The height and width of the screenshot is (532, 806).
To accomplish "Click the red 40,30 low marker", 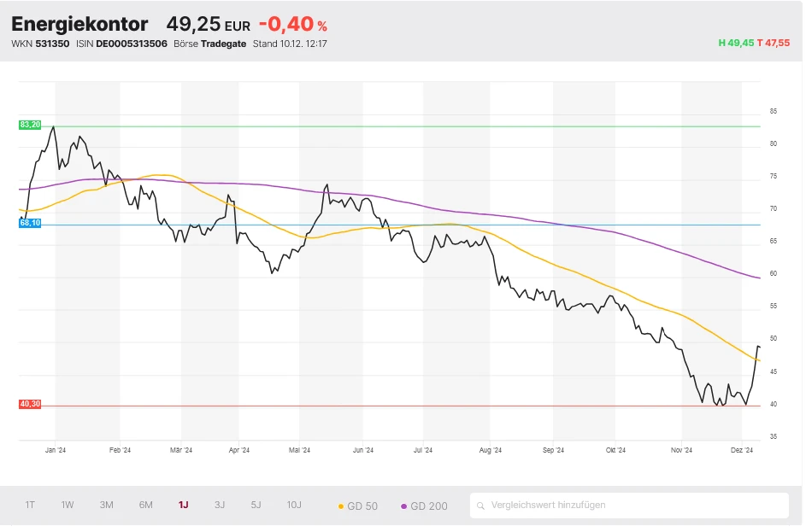I will tap(30, 404).
